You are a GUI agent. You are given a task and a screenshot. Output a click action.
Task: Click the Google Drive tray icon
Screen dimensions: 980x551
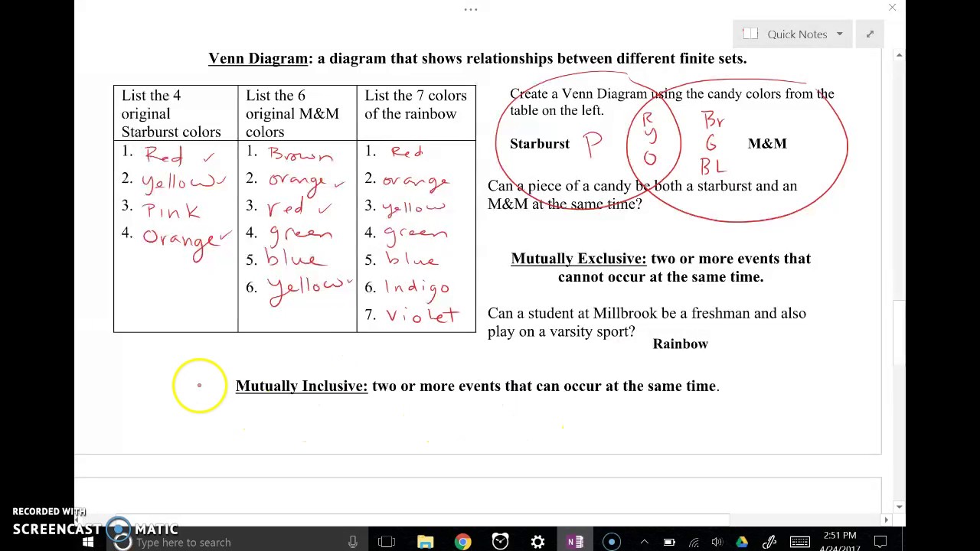click(x=741, y=542)
